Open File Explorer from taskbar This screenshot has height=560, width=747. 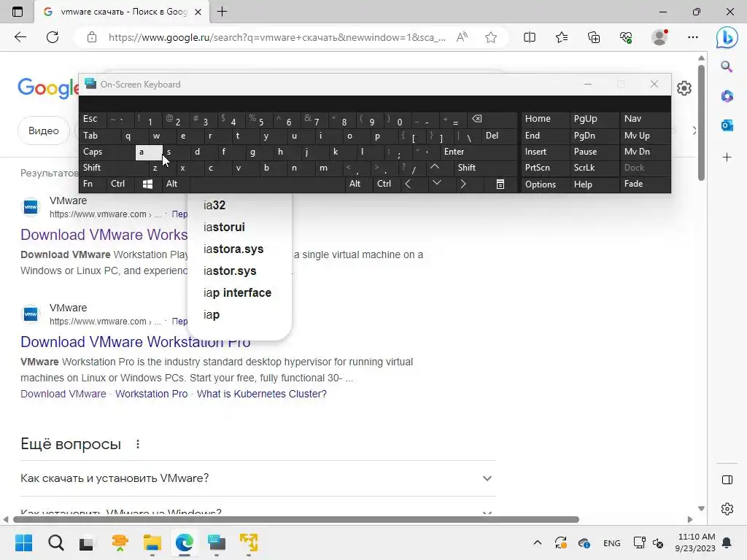pos(152,542)
